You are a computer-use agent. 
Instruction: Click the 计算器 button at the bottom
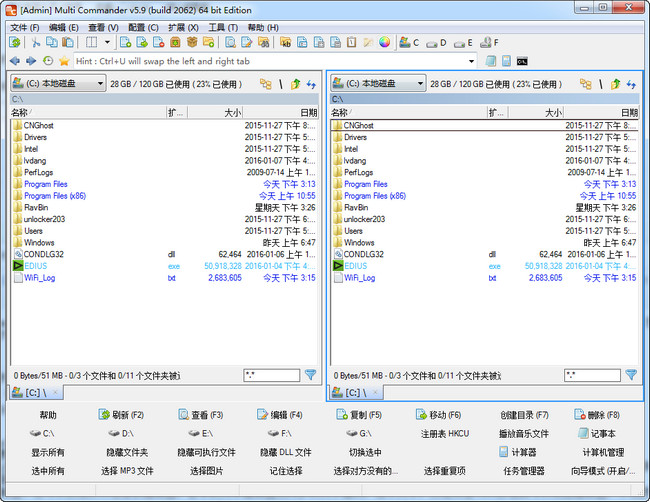click(518, 452)
